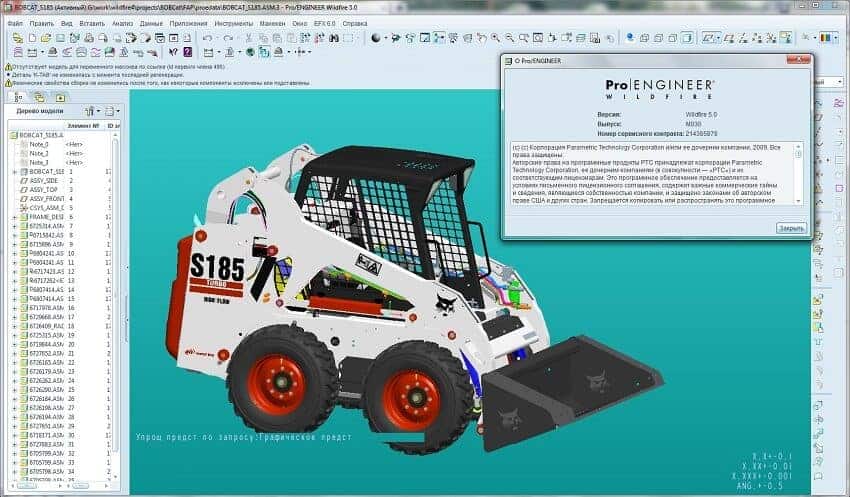Click the Cut scissors icon
Screen dimensions: 850x497
point(249,38)
